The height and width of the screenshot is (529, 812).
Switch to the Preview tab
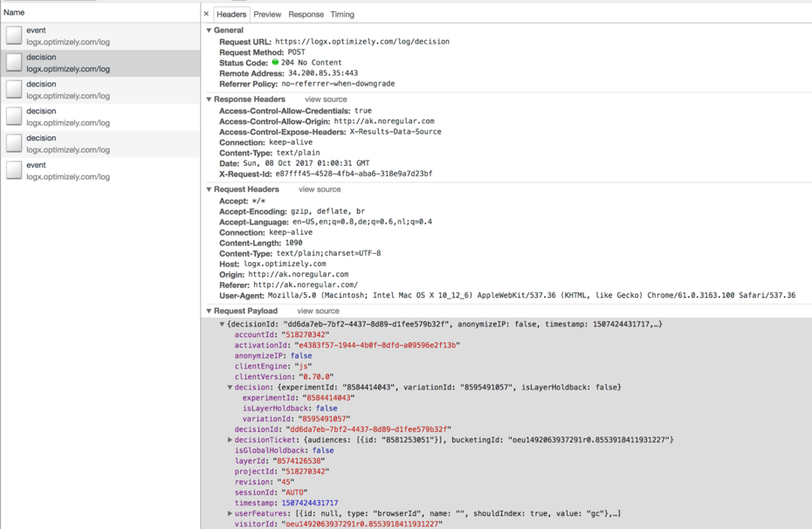coord(267,15)
